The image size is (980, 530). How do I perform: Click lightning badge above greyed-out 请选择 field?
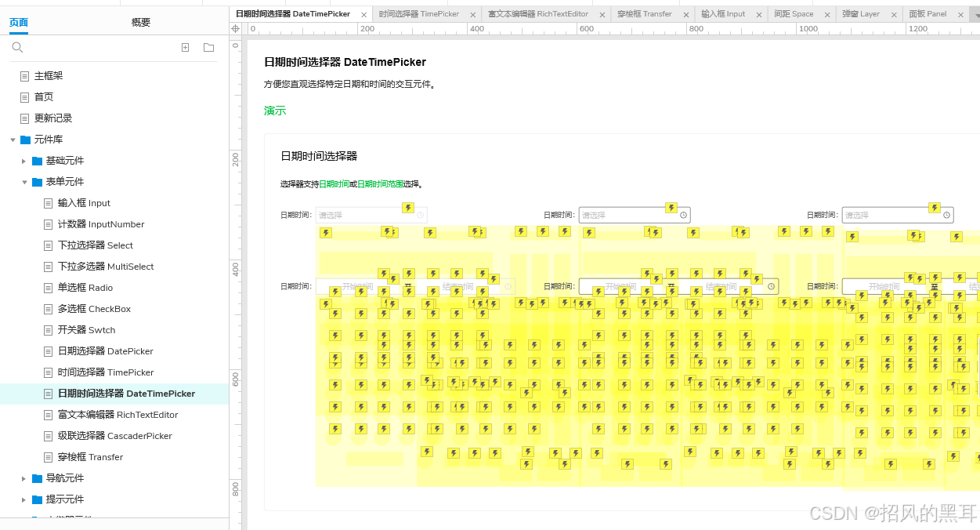click(407, 208)
